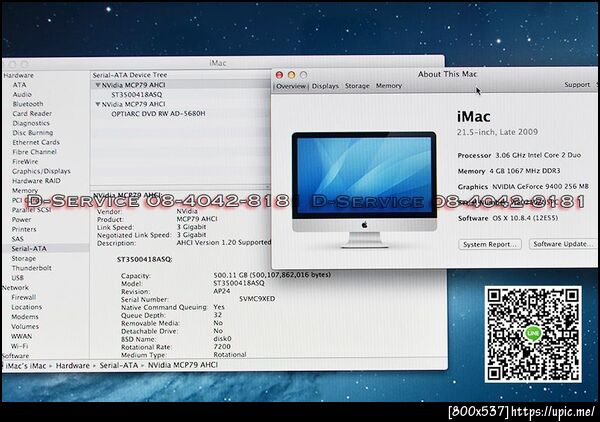Select Hardware RAID in the sidebar
Viewport: 600px width, 422px height.
[x=36, y=181]
